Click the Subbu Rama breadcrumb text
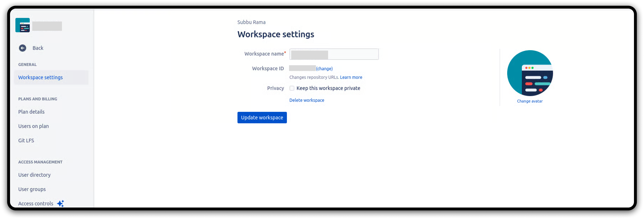Screen dimensions: 644x219 (251, 22)
